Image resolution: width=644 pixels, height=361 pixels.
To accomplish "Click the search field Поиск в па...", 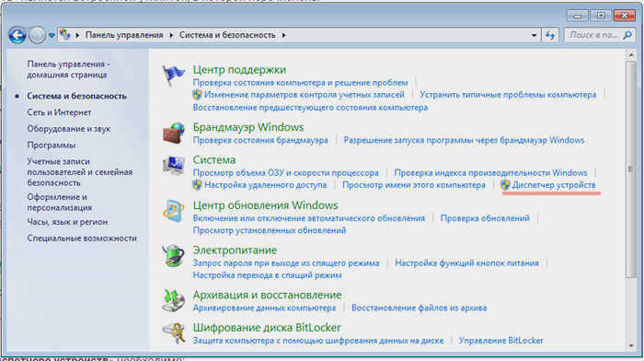I will point(593,35).
